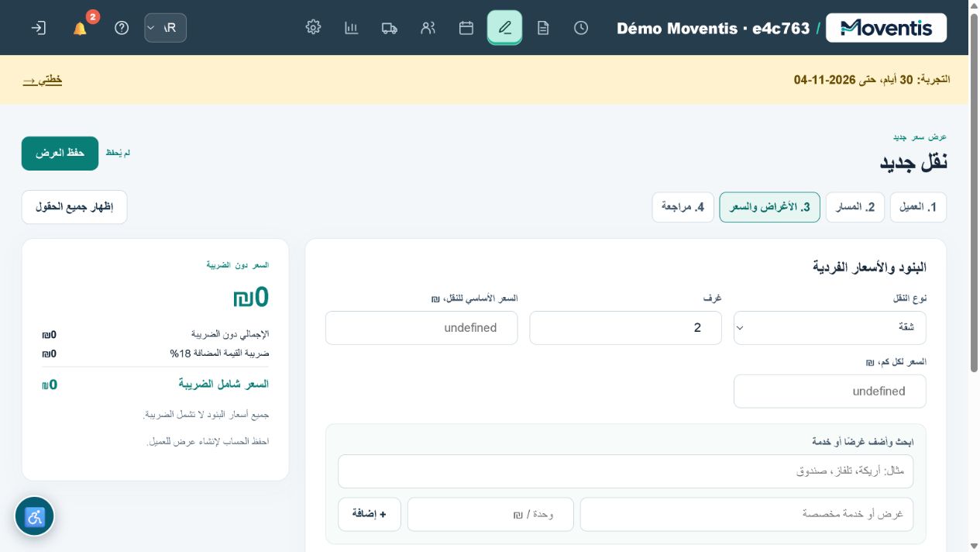Click the الإجمالي دون الضريبة row
980x552 pixels.
pos(155,334)
